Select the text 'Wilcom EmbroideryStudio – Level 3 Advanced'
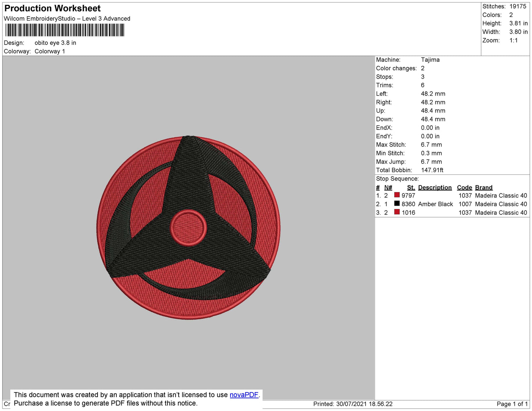Screen dimensions: 532x411 click(x=67, y=19)
